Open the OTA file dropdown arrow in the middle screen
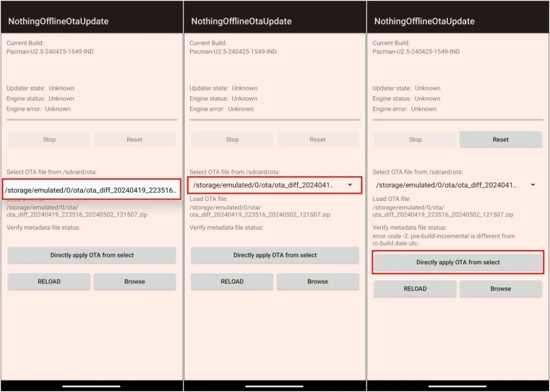550x392 pixels. [350, 185]
